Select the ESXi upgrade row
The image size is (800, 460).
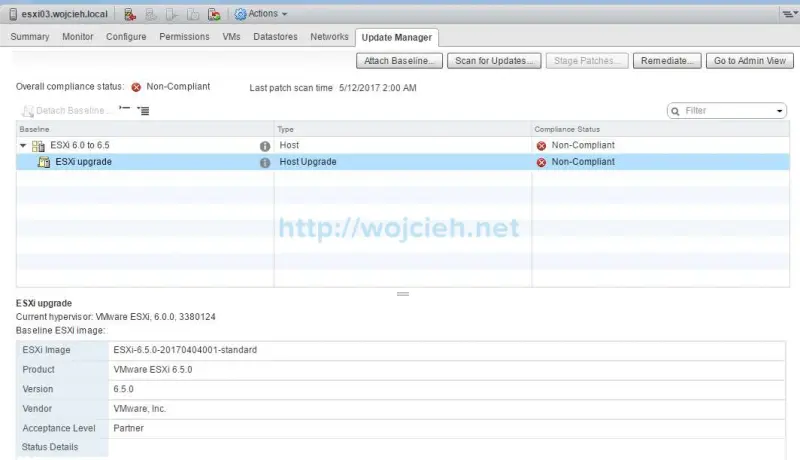pos(403,162)
